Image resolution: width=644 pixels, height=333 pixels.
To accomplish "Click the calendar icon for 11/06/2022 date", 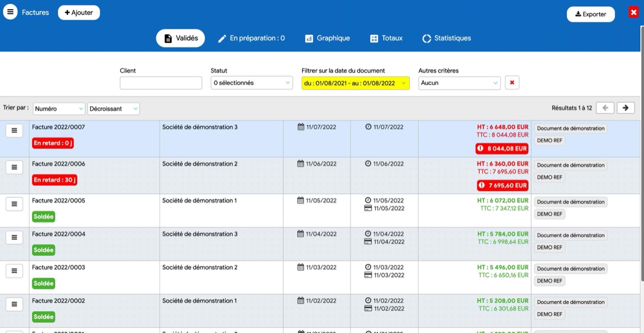I will pos(301,164).
